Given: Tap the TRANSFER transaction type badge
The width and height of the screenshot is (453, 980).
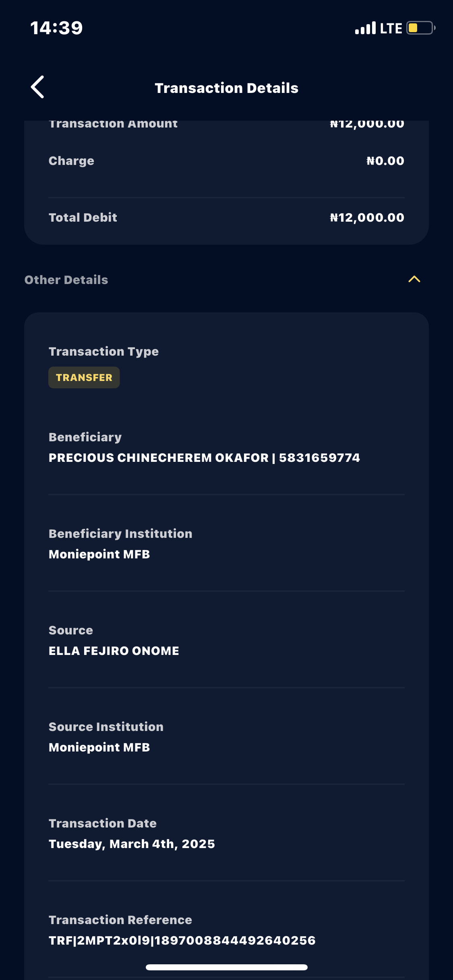Looking at the screenshot, I should click(84, 377).
